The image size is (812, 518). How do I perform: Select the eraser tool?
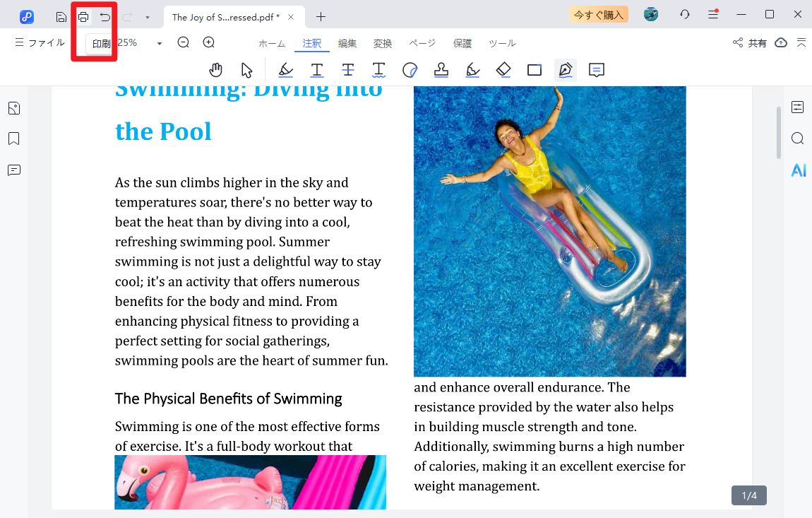click(x=503, y=70)
